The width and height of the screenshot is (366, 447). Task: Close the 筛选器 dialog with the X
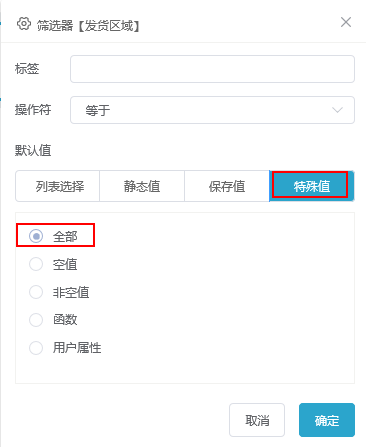click(x=346, y=22)
